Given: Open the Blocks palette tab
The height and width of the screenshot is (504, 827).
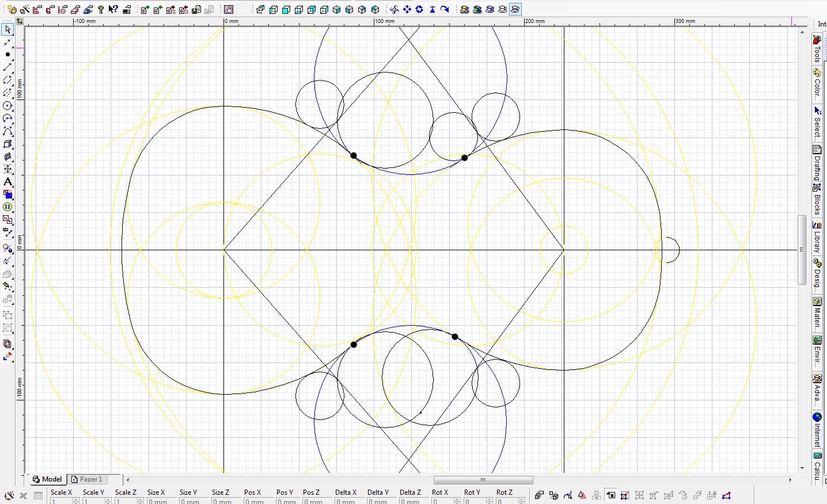Looking at the screenshot, I should pos(817,199).
